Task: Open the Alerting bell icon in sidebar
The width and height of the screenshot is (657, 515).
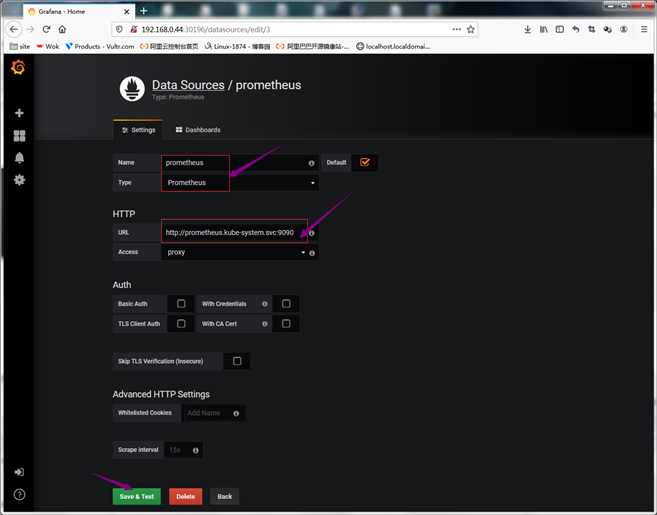Action: click(x=19, y=158)
